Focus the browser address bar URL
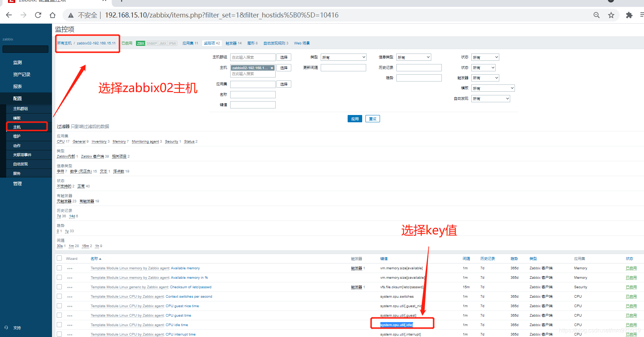This screenshot has width=644, height=337. [221, 15]
